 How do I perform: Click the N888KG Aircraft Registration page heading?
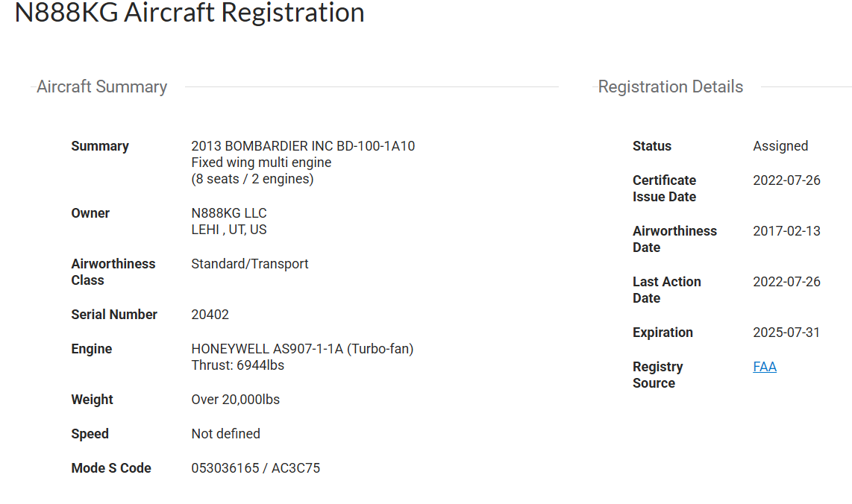[189, 13]
